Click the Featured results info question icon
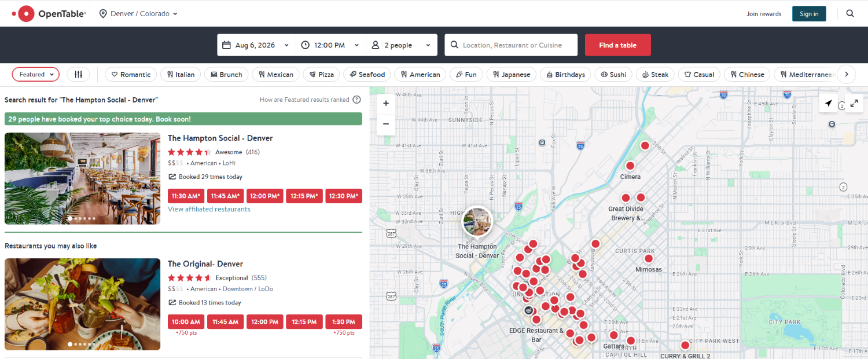The image size is (868, 359). pos(356,100)
